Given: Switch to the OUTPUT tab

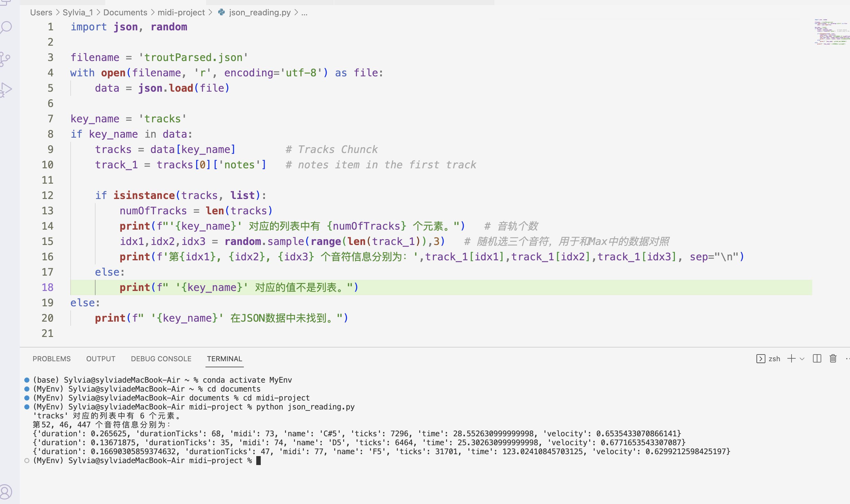Looking at the screenshot, I should tap(101, 359).
